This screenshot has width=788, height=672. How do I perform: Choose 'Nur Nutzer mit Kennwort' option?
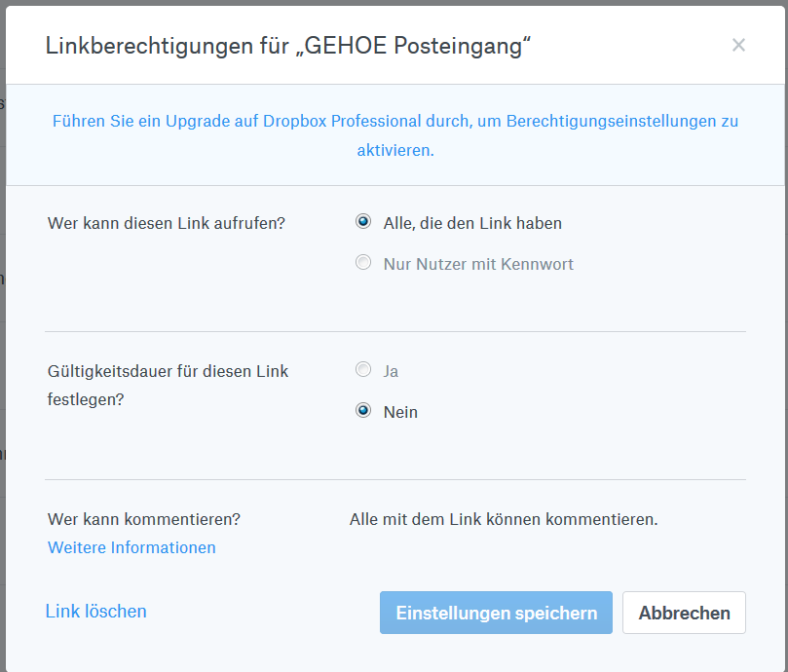tap(362, 262)
